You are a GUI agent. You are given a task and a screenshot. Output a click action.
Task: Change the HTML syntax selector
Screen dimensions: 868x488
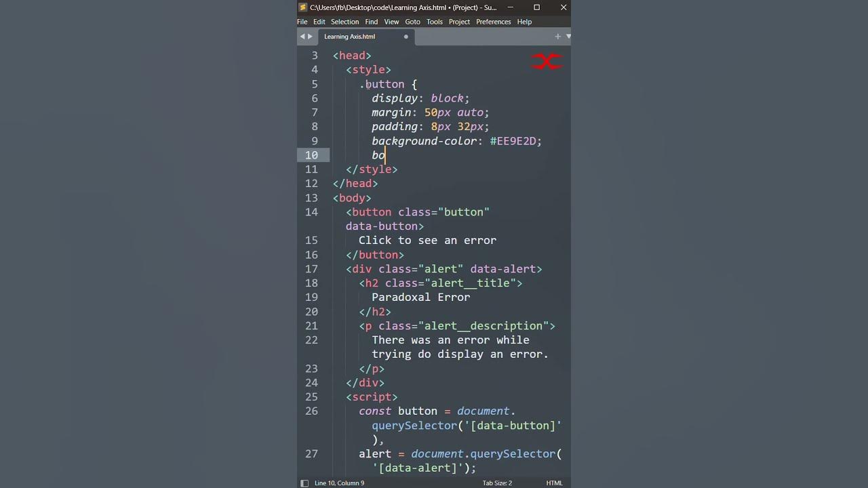coord(554,483)
